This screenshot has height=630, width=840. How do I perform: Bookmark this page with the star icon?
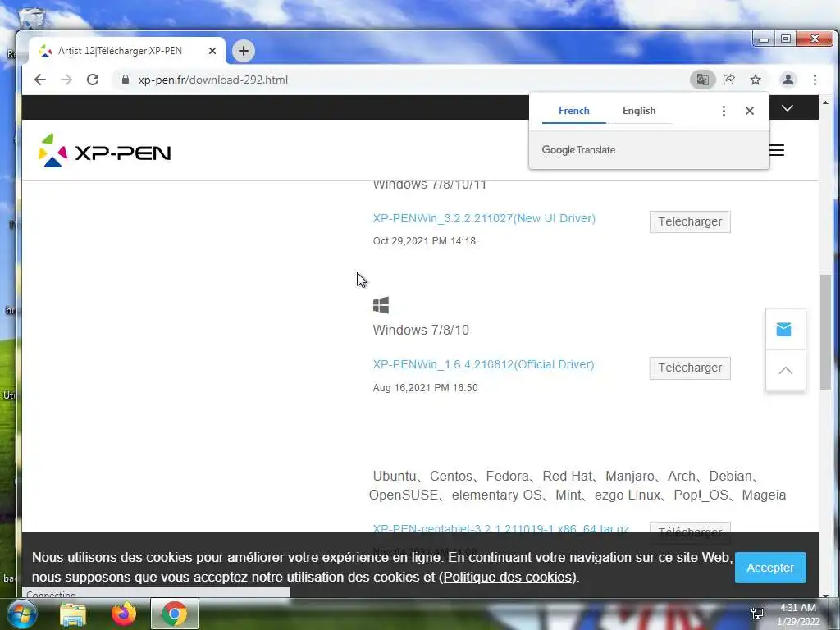click(756, 80)
